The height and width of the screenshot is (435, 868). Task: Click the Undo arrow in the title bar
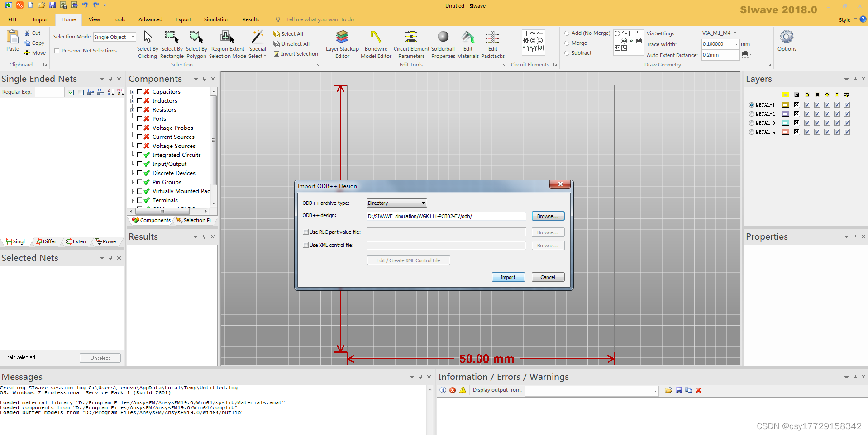(x=85, y=5)
